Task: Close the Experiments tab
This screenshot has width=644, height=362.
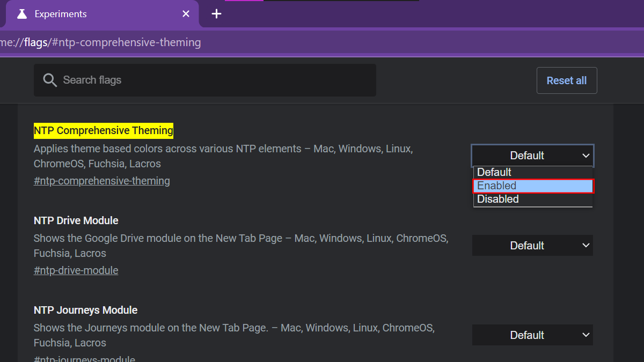Action: (186, 14)
